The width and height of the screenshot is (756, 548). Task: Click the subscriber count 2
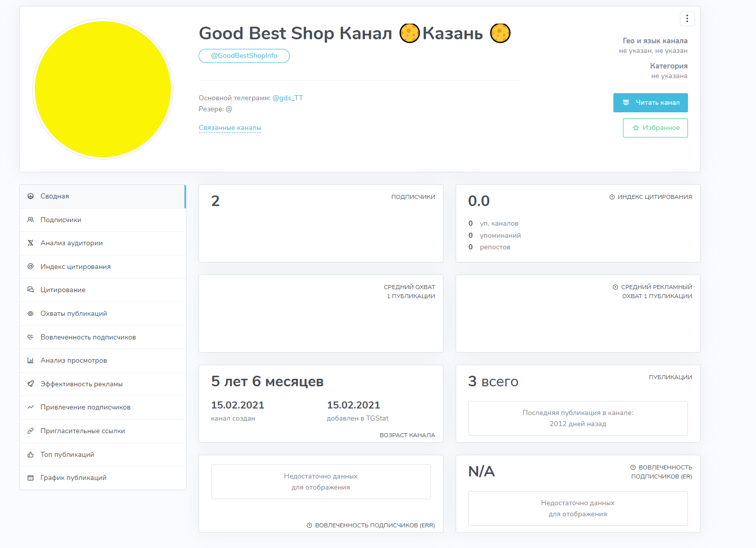click(215, 201)
